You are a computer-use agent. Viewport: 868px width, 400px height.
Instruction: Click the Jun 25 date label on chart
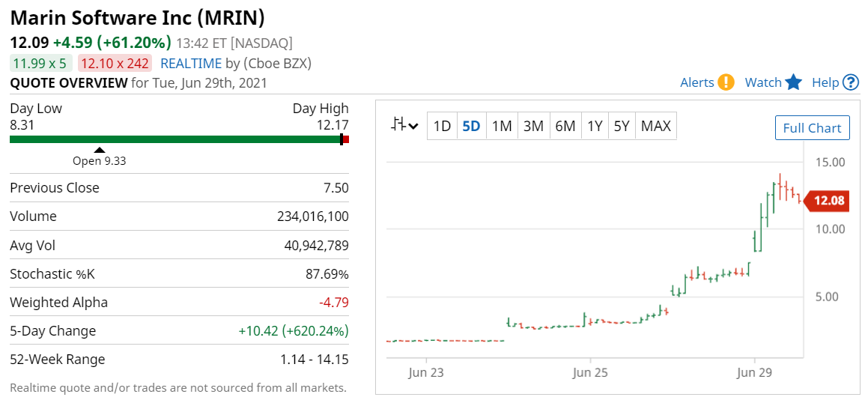point(590,373)
